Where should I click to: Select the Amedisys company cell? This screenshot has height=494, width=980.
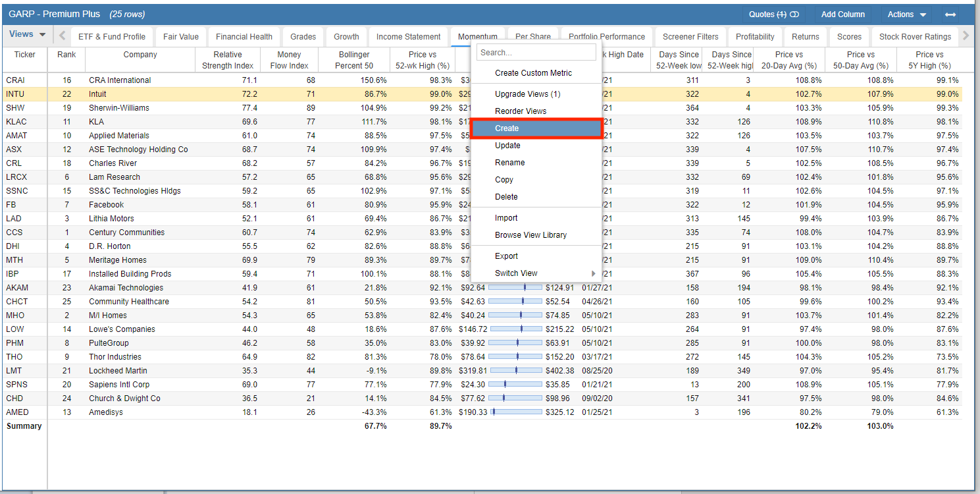point(106,412)
